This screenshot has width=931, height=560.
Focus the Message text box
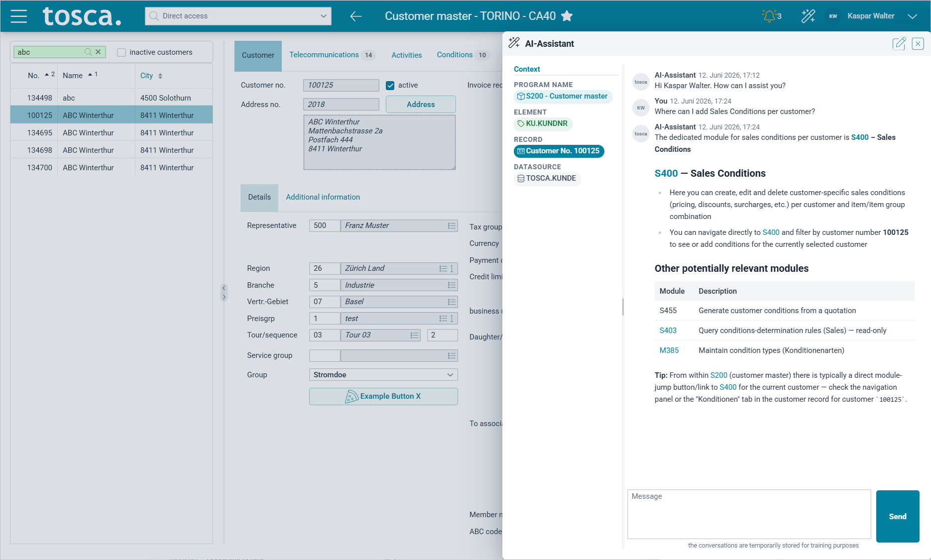[x=749, y=514]
